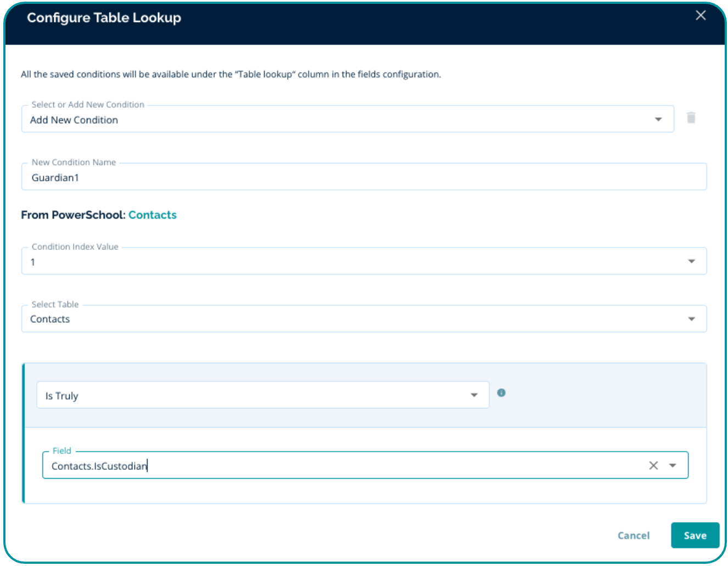Follow the teal Contacts link
Screen dimensions: 728x566
[x=152, y=215]
